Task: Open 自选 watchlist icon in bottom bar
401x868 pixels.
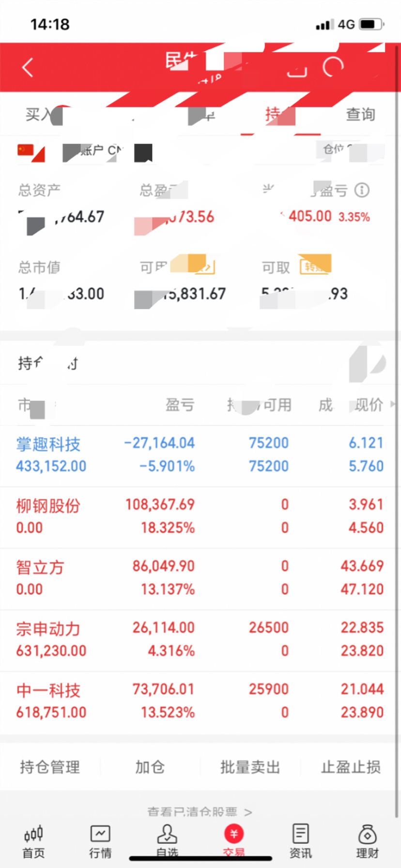Action: coord(167,841)
